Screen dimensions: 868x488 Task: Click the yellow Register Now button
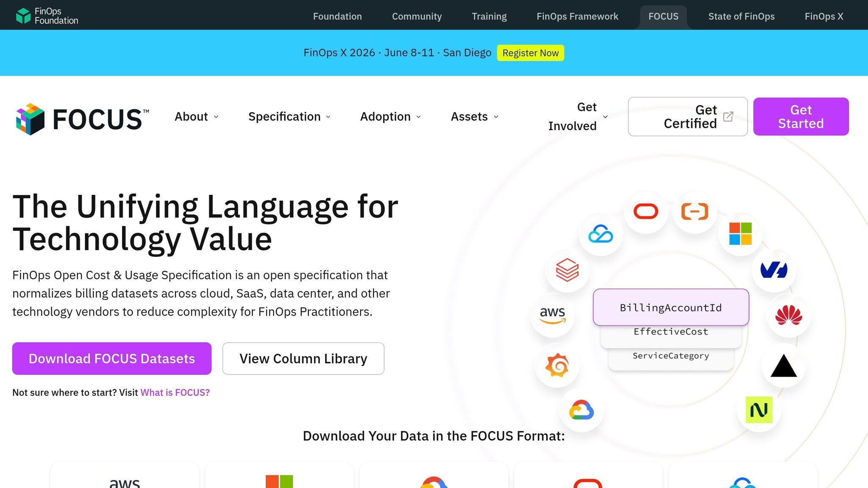pos(530,53)
